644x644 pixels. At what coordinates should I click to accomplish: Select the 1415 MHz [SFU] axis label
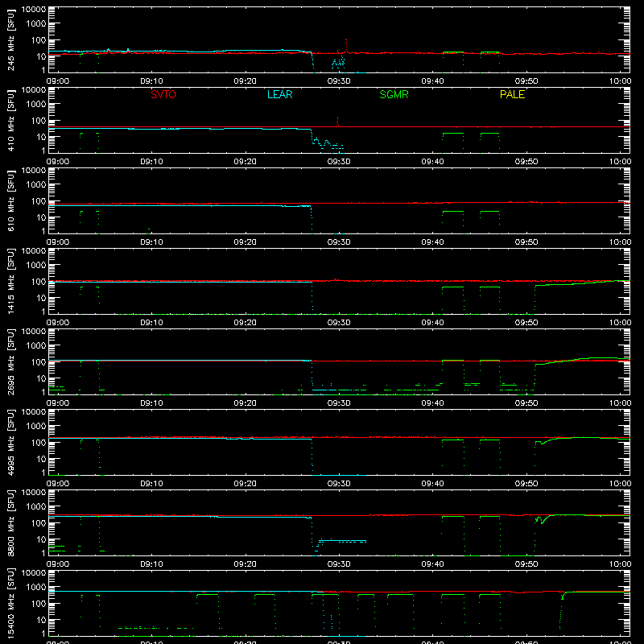10,281
